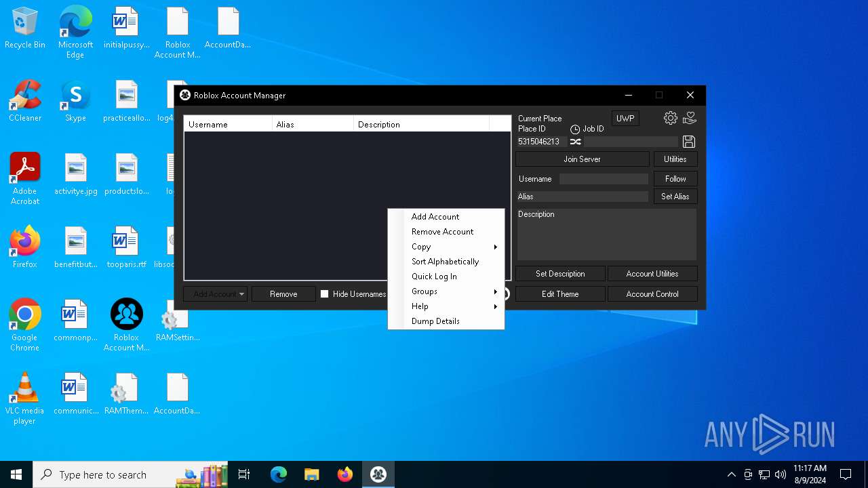Click the Remove button
Viewport: 868px width, 488px height.
click(283, 294)
